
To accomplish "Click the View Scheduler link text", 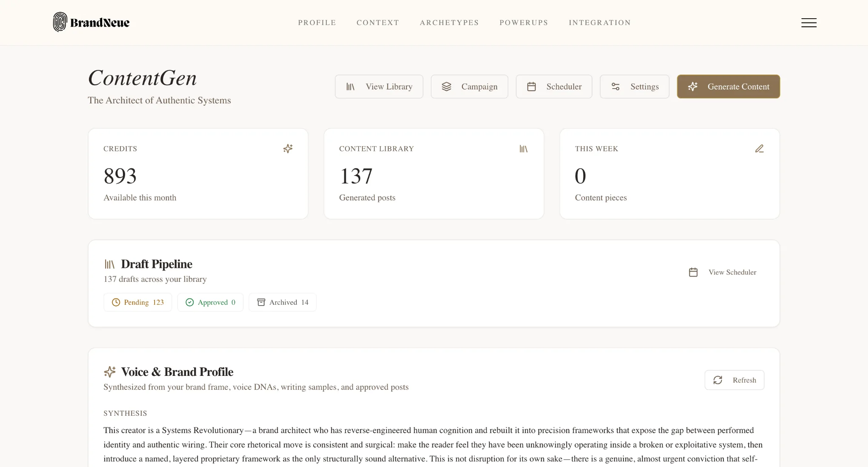I will point(732,272).
